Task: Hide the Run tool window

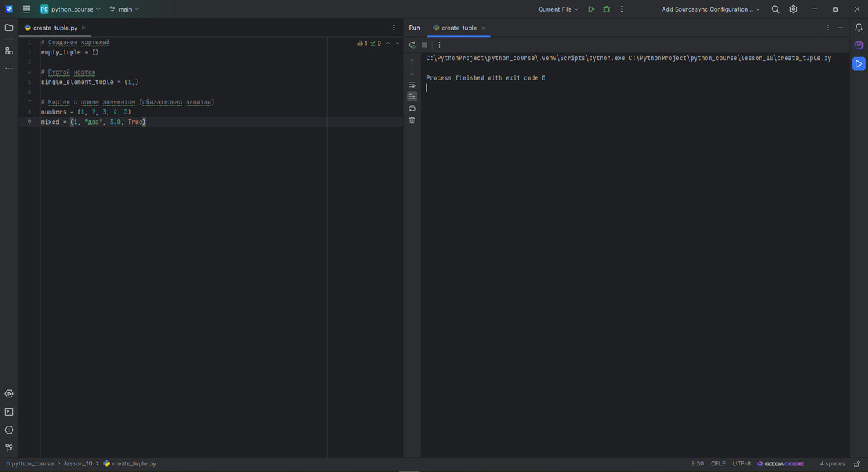Action: click(x=840, y=28)
